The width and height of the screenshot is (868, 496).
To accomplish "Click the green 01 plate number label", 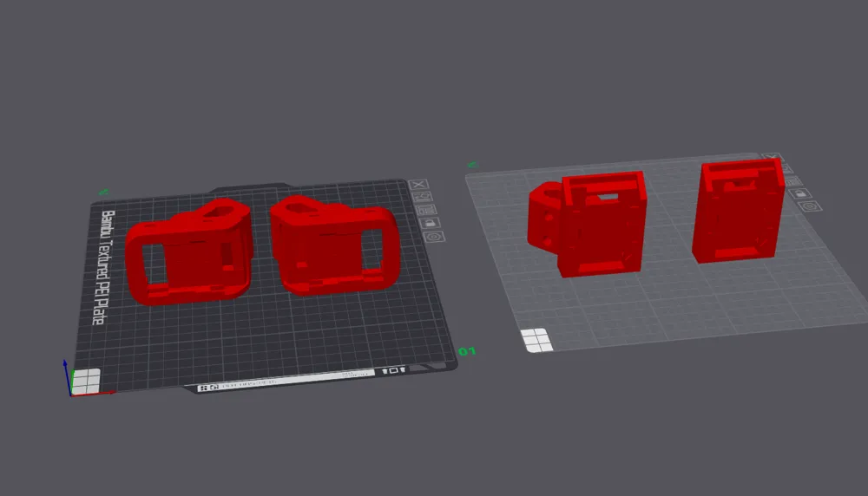I will pos(468,352).
